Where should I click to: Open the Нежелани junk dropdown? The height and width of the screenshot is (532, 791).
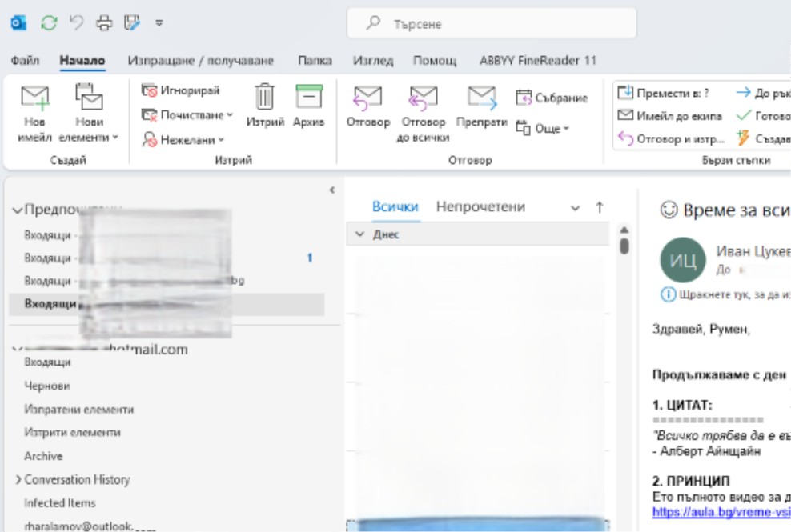click(183, 139)
